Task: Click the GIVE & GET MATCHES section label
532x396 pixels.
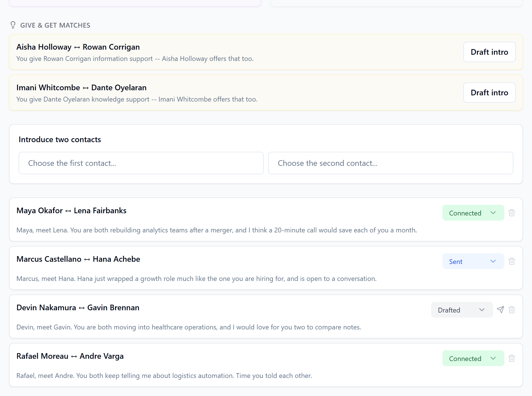Action: [x=55, y=25]
